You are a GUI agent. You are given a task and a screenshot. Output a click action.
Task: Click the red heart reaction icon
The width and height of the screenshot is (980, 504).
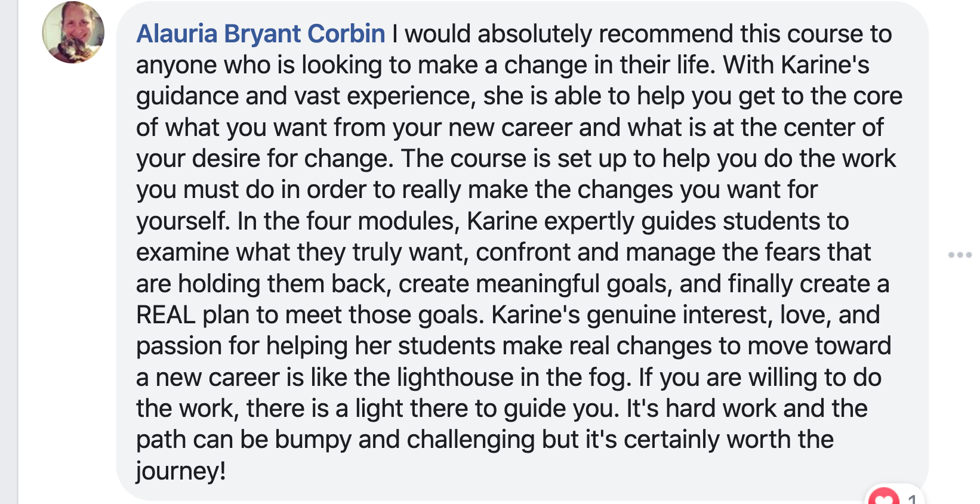coord(884,497)
